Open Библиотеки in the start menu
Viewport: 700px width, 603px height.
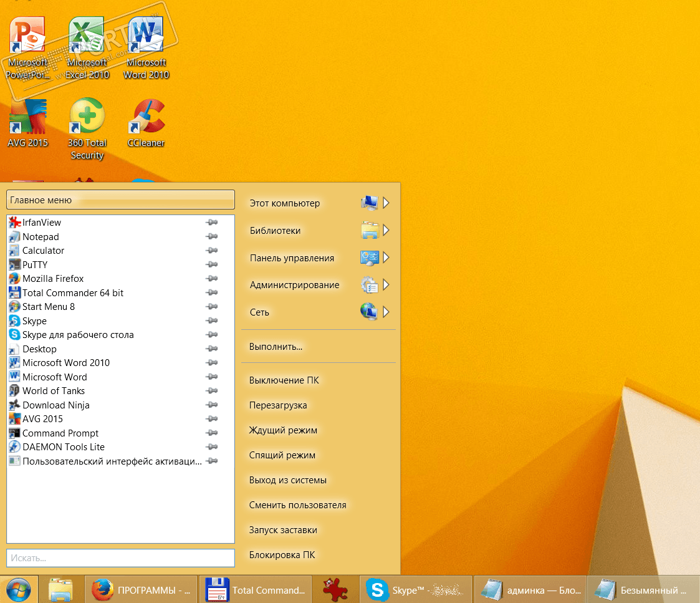tap(275, 231)
